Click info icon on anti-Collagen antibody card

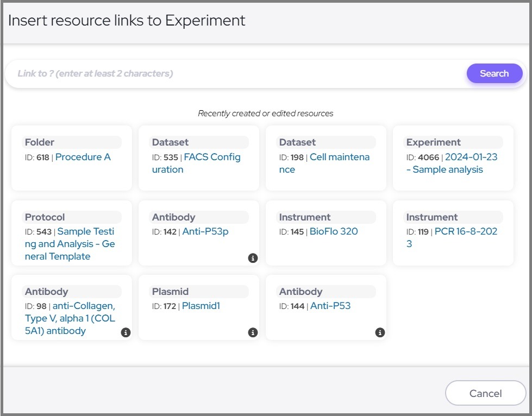[126, 332]
